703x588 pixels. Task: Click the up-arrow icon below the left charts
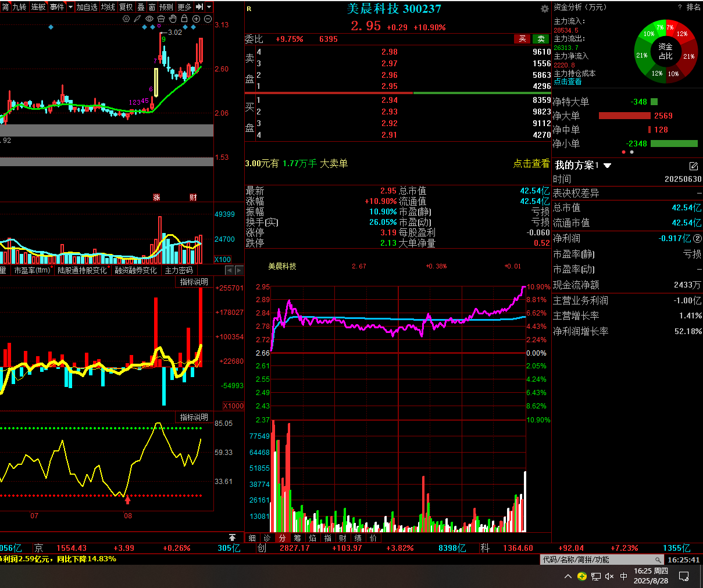233,537
